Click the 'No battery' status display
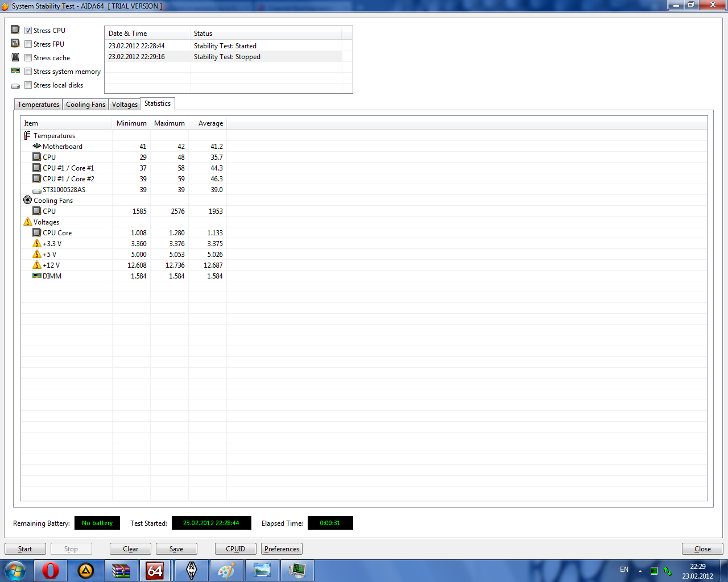The width and height of the screenshot is (728, 582). tap(97, 523)
